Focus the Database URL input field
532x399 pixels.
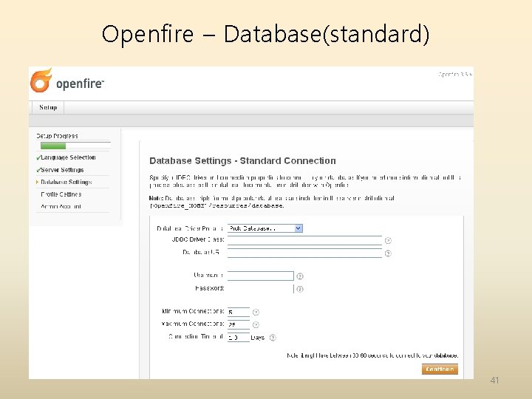click(304, 253)
